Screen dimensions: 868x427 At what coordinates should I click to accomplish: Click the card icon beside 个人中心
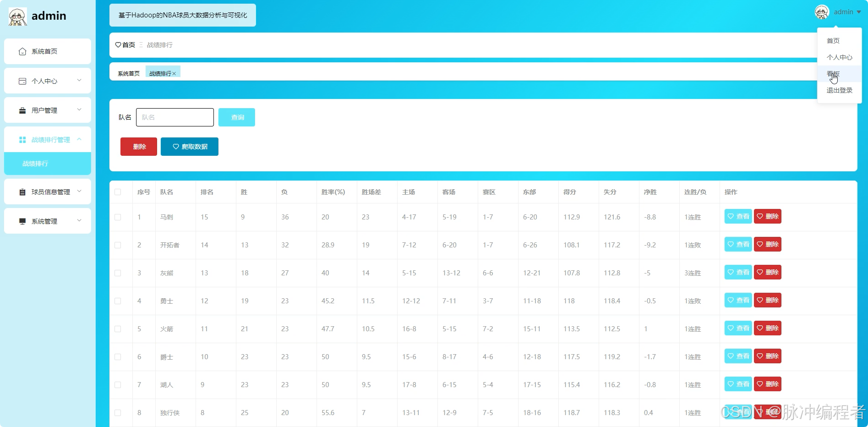point(22,81)
